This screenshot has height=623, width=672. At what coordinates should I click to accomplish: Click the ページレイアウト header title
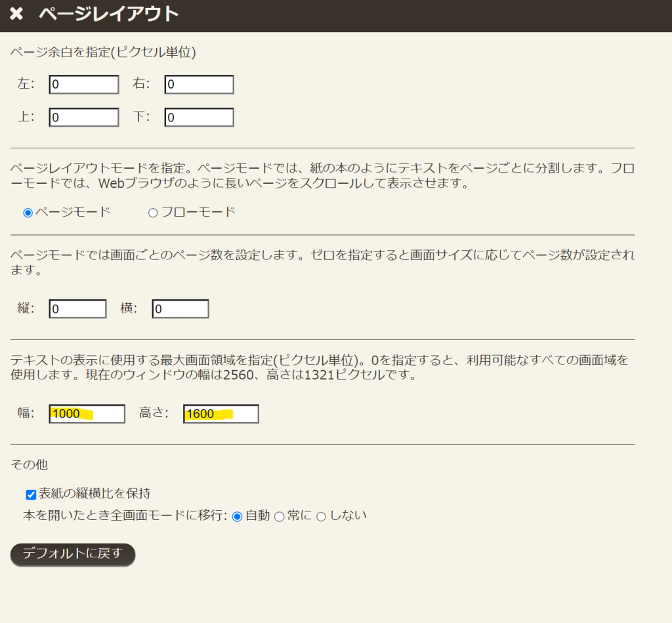(x=108, y=14)
